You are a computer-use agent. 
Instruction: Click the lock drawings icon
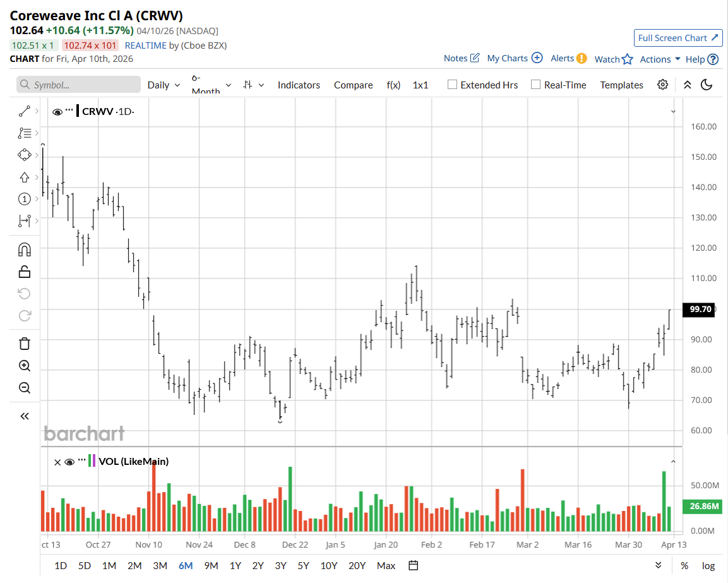point(25,272)
